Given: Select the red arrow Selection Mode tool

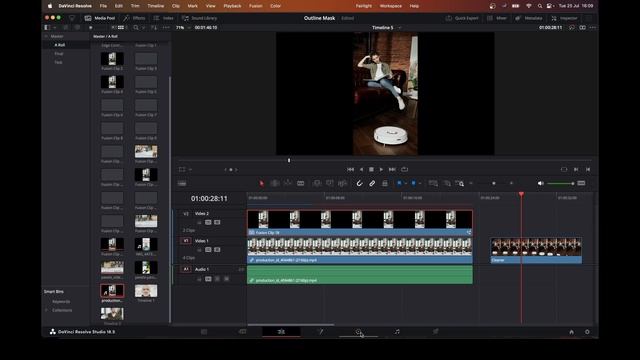Looking at the screenshot, I should [x=262, y=184].
